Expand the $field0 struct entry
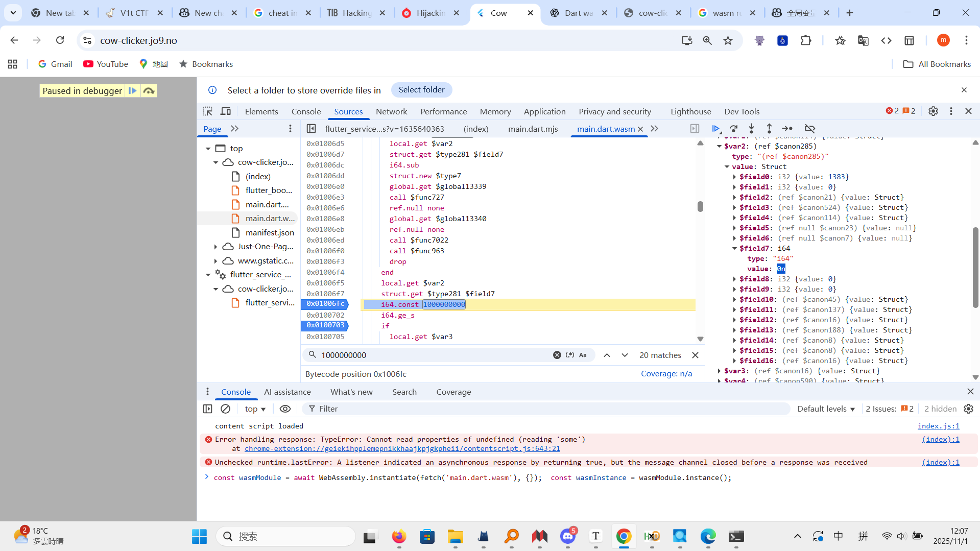This screenshot has height=551, width=980. click(x=735, y=177)
